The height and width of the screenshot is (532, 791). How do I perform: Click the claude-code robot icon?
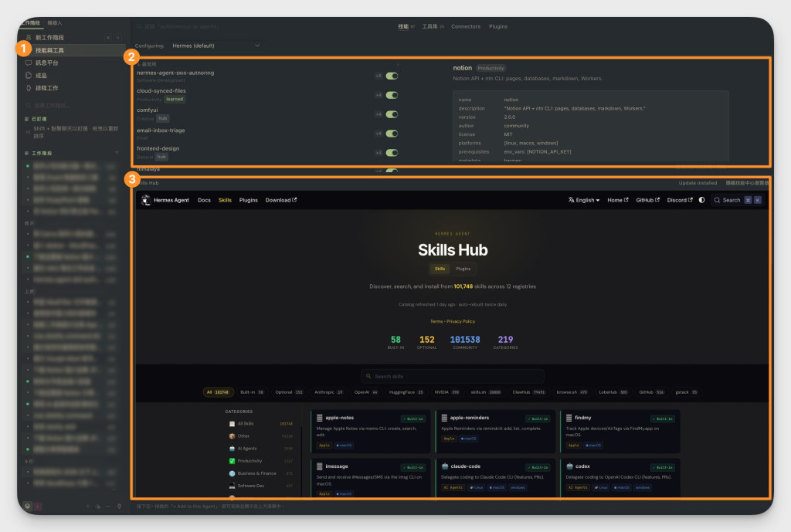tap(445, 466)
